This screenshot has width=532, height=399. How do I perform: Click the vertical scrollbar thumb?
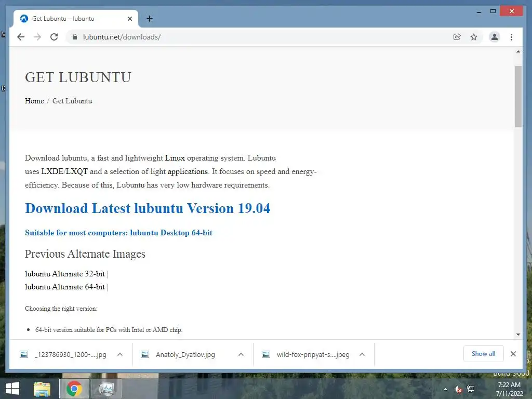[x=518, y=97]
